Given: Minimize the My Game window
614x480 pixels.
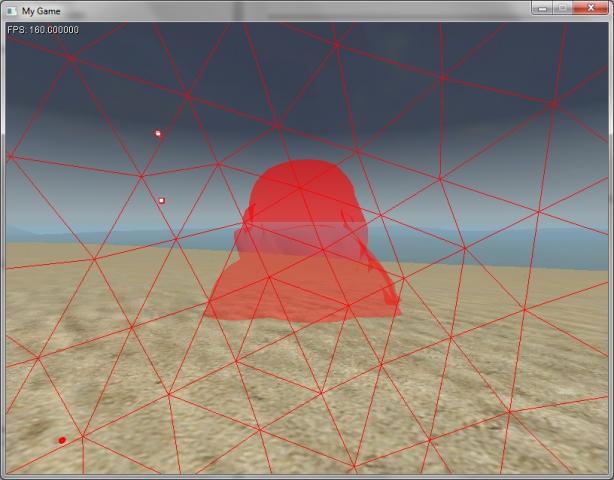Looking at the screenshot, I should pyautogui.click(x=542, y=8).
